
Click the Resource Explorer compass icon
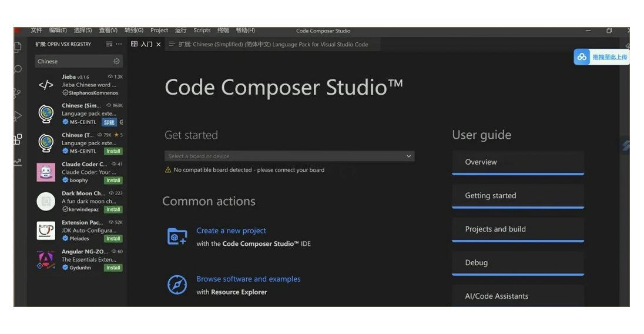click(x=177, y=285)
